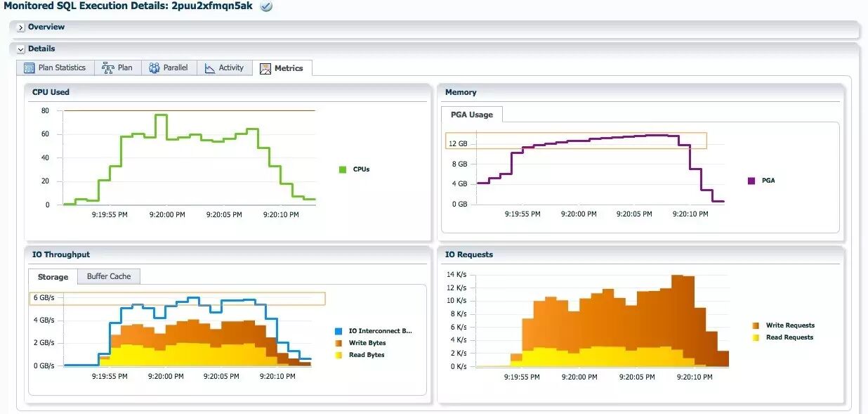Screen dimensions: 868x414
Task: Expand the Overview section arrow
Action: (x=21, y=27)
